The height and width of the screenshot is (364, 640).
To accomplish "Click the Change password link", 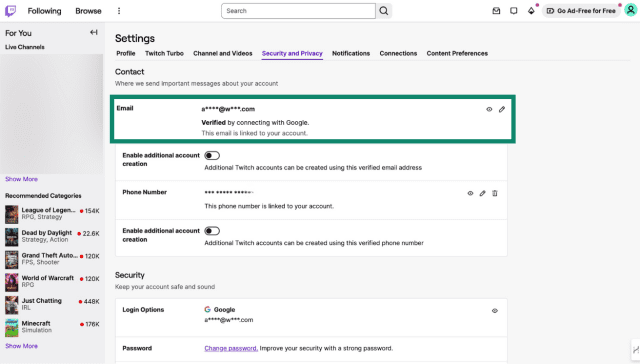I will click(x=231, y=348).
